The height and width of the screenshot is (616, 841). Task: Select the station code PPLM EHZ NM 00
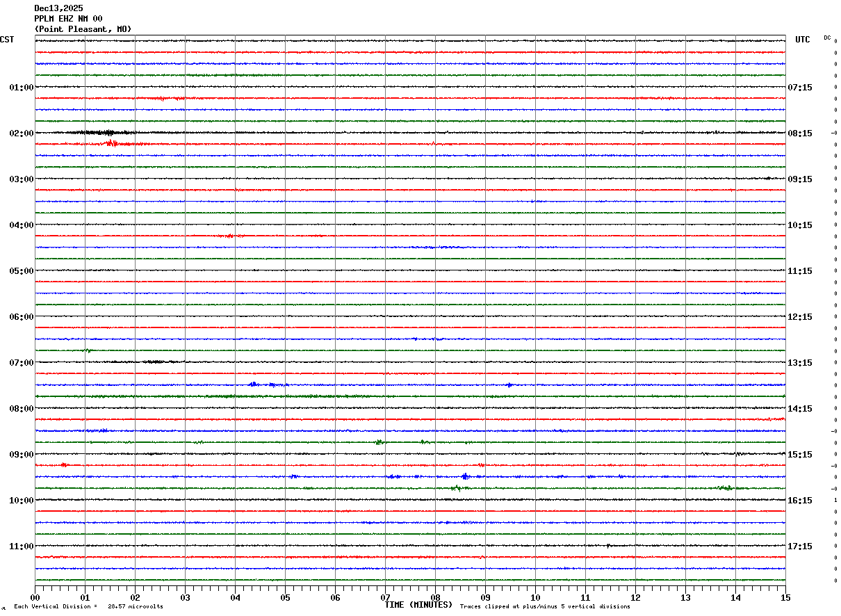pyautogui.click(x=68, y=19)
